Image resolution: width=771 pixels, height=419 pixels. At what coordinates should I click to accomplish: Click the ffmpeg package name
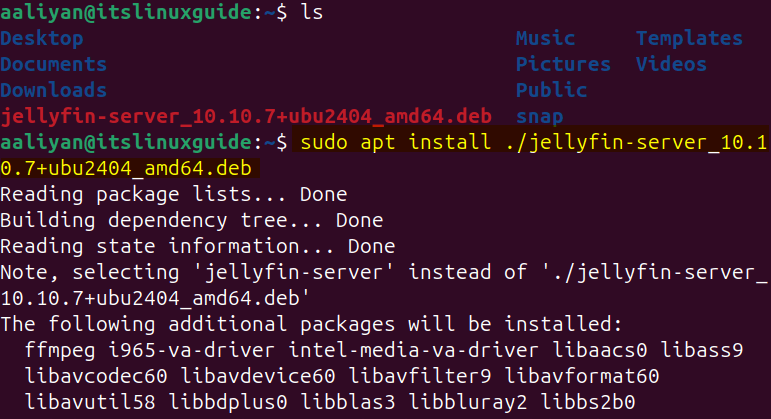click(60, 350)
